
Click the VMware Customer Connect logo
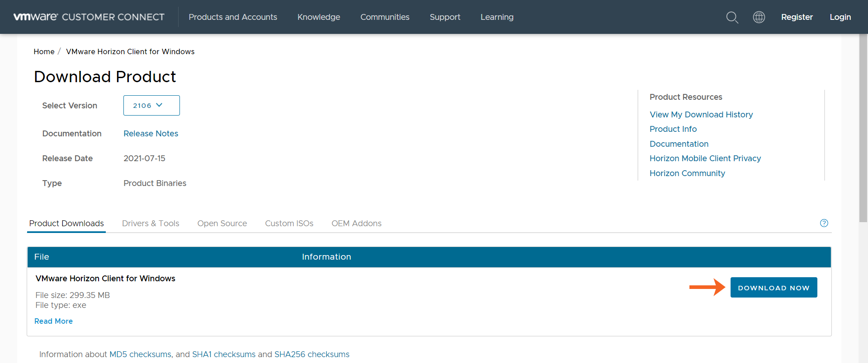pos(89,17)
